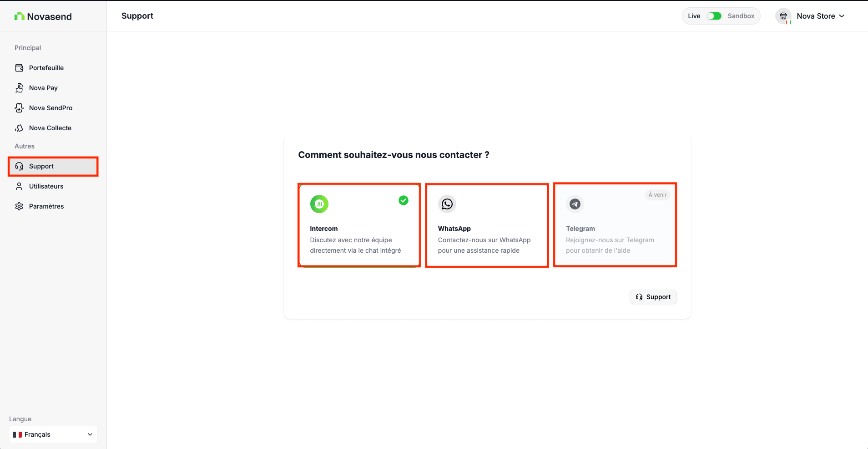Open the Français language dropdown
This screenshot has width=868, height=449.
pos(53,434)
